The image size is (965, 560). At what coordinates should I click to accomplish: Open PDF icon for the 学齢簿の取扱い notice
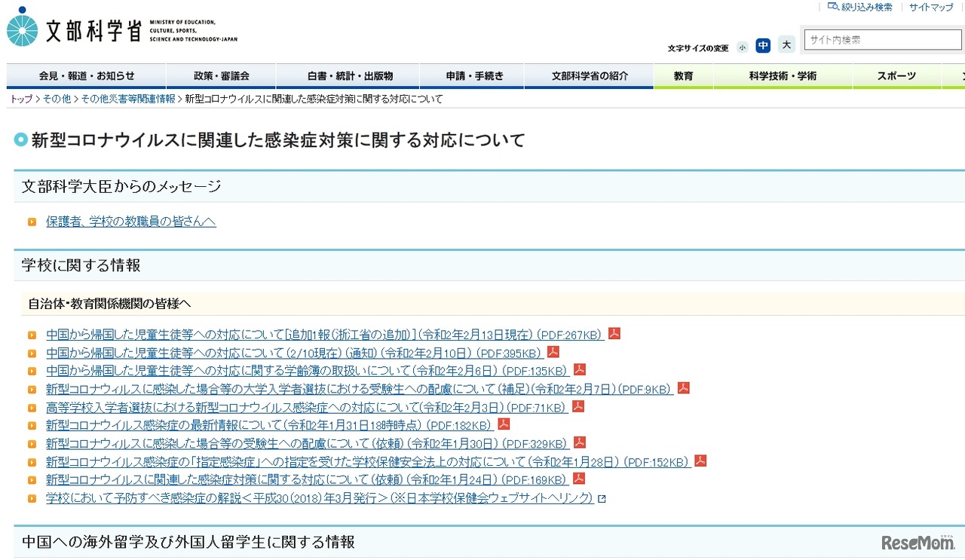point(579,370)
